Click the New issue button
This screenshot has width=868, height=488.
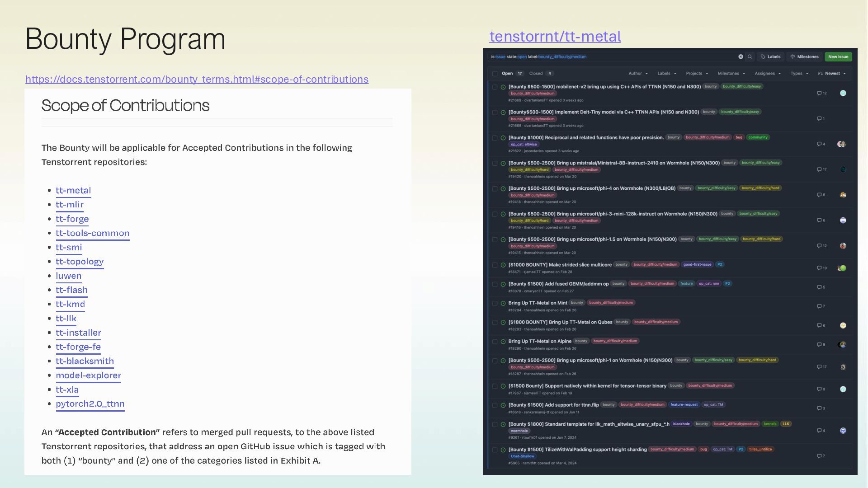[838, 57]
